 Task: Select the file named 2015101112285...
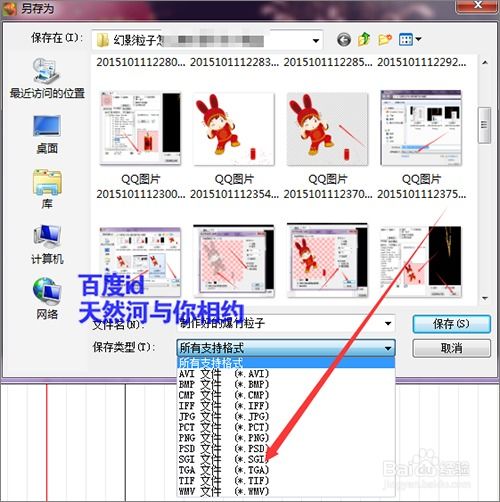click(328, 62)
